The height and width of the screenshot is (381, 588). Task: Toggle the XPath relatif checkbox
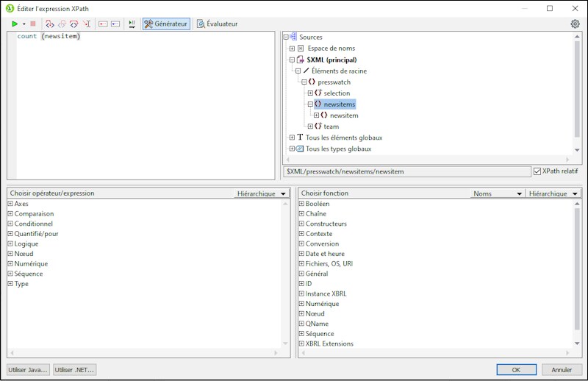tap(537, 171)
